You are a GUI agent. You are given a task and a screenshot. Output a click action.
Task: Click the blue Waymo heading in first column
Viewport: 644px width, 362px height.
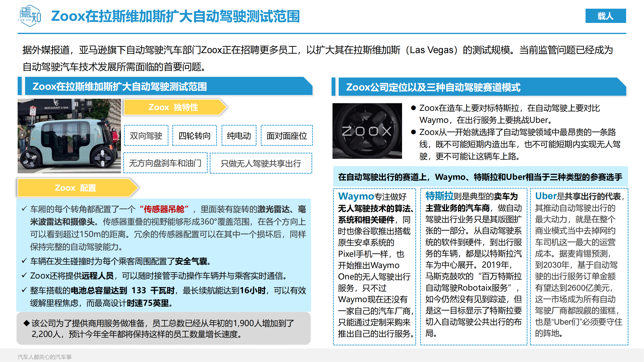click(356, 196)
